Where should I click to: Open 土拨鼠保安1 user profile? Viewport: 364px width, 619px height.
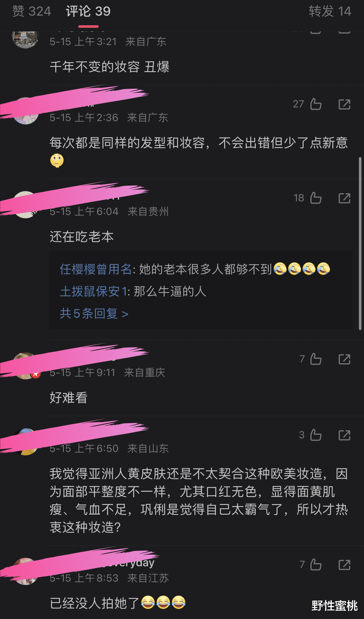tap(94, 291)
